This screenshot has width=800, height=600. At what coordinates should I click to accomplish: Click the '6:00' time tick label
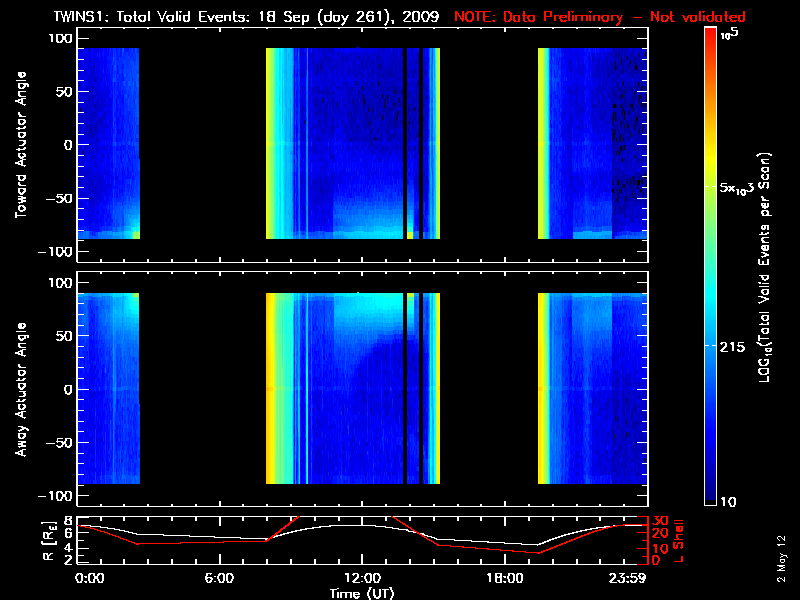(219, 578)
